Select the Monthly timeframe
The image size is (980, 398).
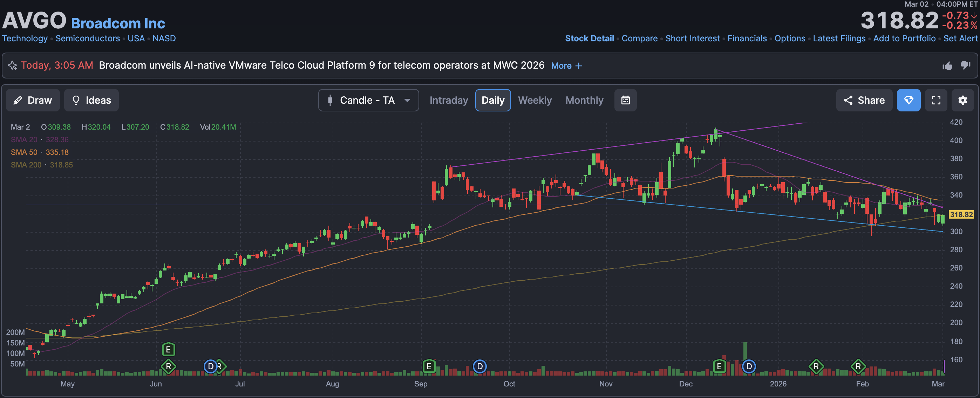pos(584,100)
